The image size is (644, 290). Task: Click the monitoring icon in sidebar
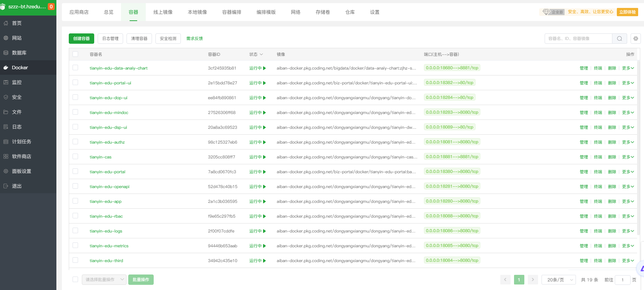(6, 82)
